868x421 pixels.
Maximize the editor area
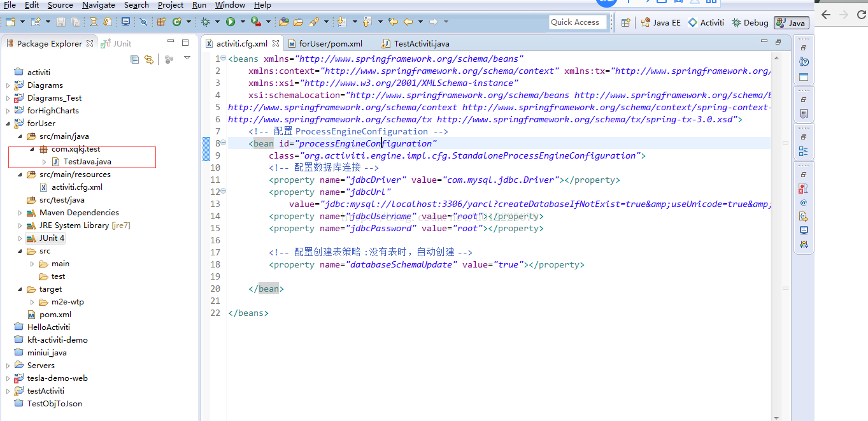click(778, 42)
